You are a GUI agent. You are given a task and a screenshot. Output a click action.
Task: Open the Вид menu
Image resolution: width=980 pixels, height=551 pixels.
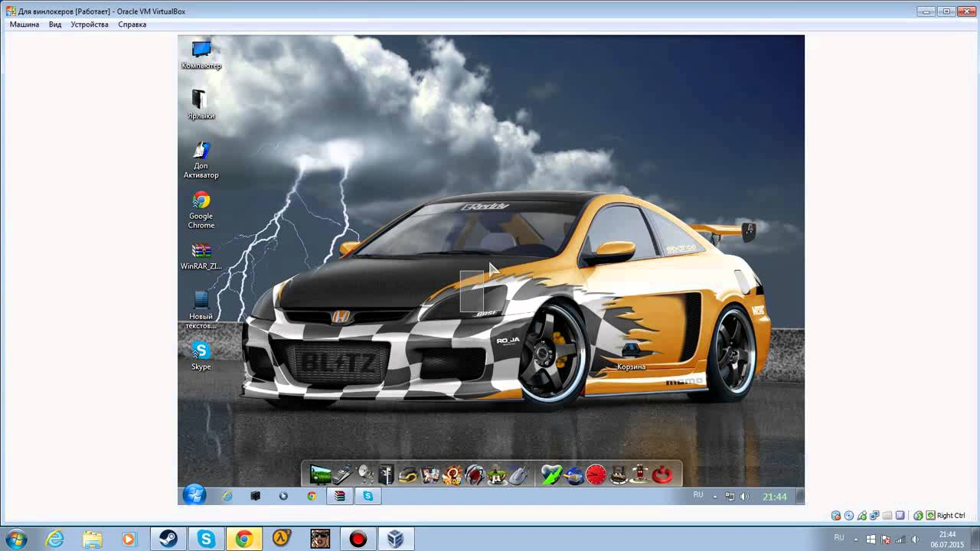[x=55, y=24]
